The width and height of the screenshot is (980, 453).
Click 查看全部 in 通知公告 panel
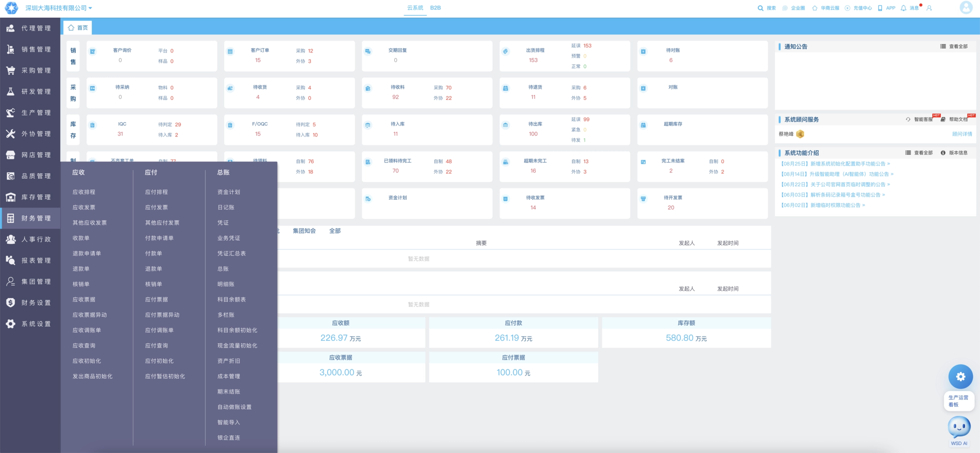pyautogui.click(x=954, y=46)
